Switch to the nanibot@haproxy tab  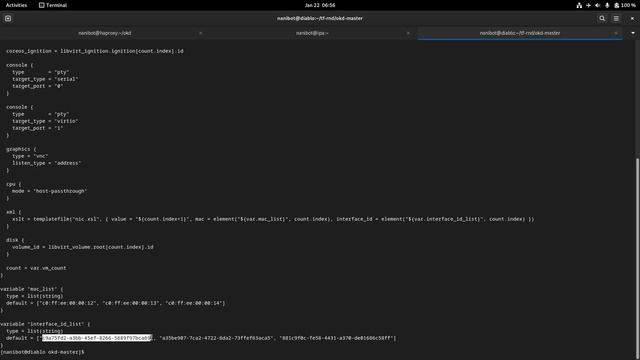[104, 33]
